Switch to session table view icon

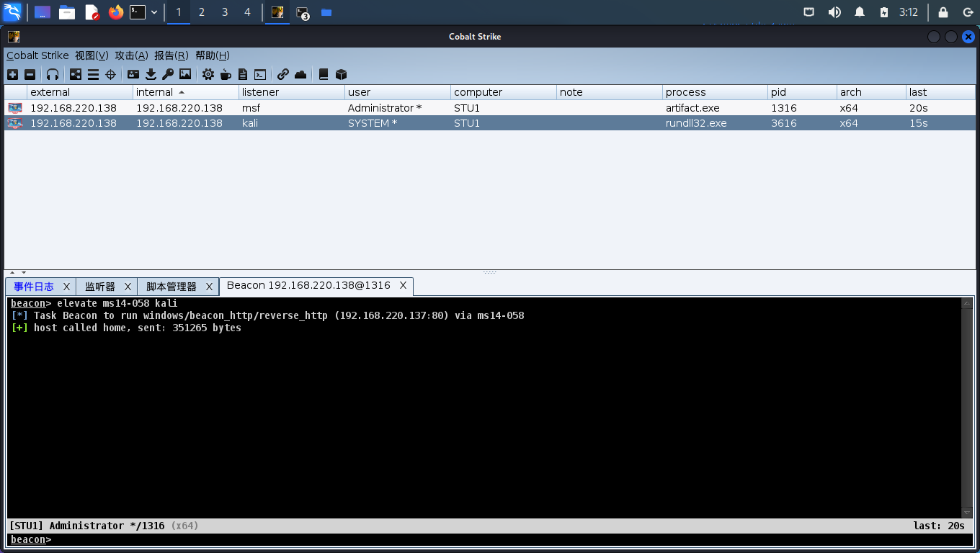pos(93,74)
